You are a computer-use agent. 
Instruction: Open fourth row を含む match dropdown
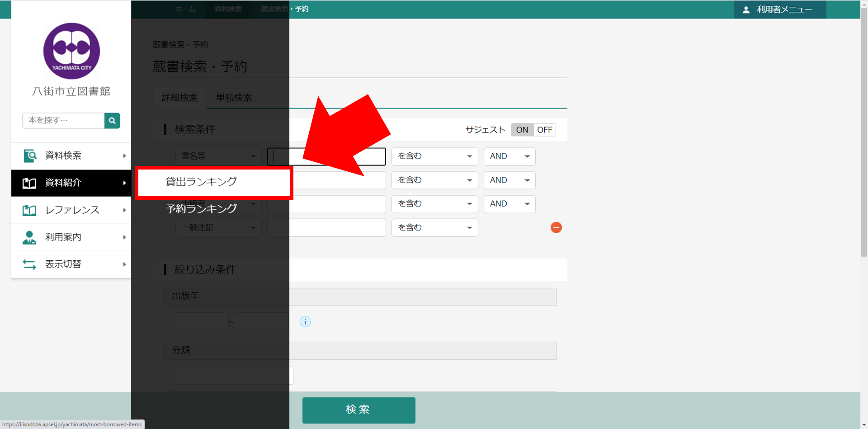tap(434, 228)
